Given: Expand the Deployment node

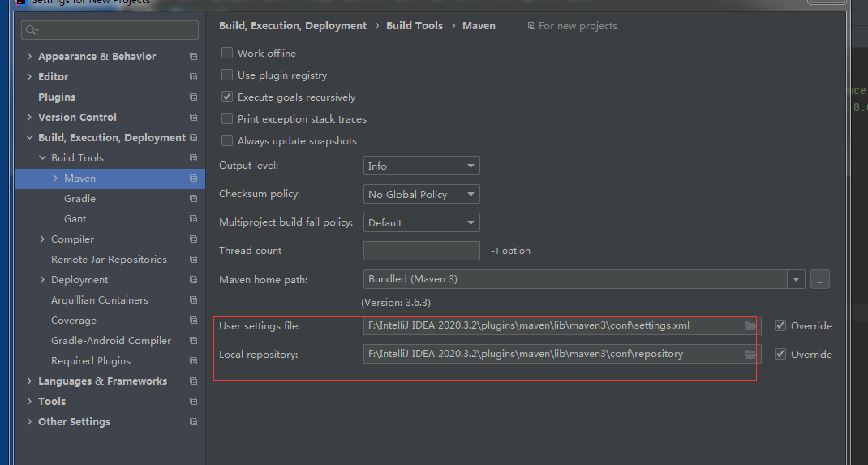Looking at the screenshot, I should coord(43,279).
